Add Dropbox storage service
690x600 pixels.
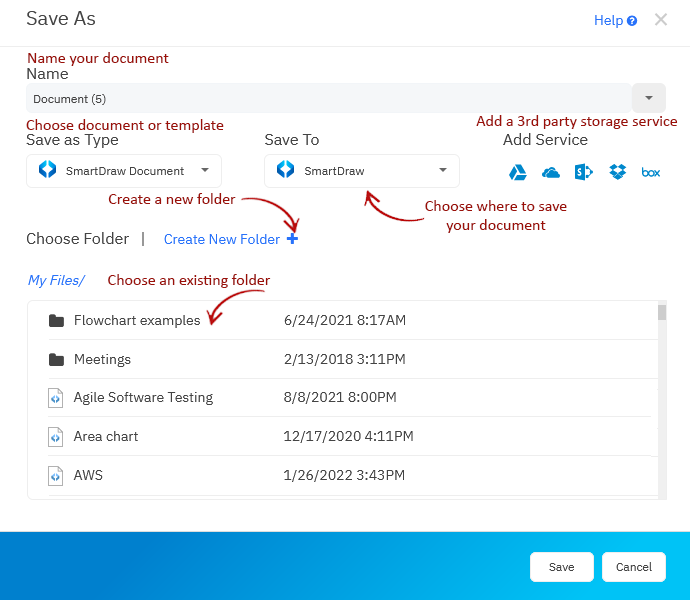pyautogui.click(x=618, y=172)
